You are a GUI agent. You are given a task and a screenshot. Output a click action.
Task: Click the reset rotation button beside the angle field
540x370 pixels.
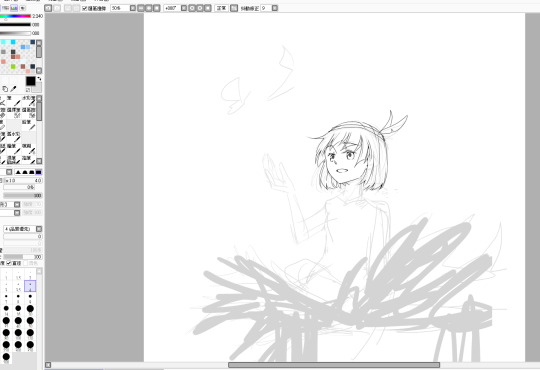pos(208,8)
